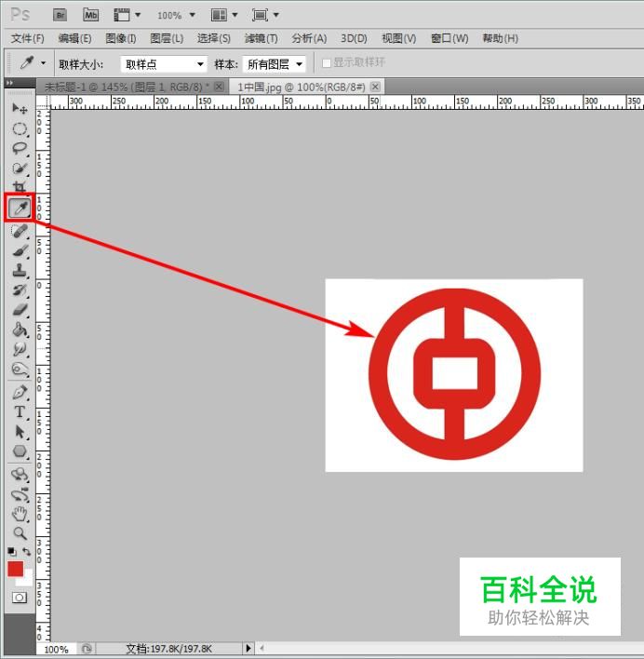Open the 滤镜(T) menu
This screenshot has width=644, height=659.
[261, 39]
